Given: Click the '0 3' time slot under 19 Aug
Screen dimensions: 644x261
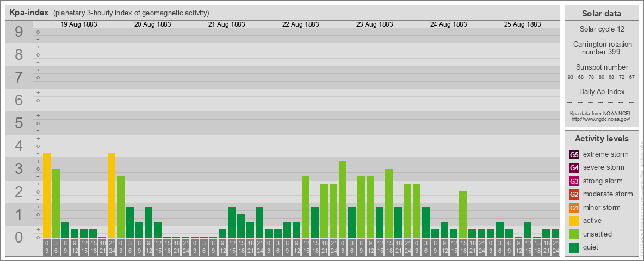Looking at the screenshot, I should tap(47, 247).
